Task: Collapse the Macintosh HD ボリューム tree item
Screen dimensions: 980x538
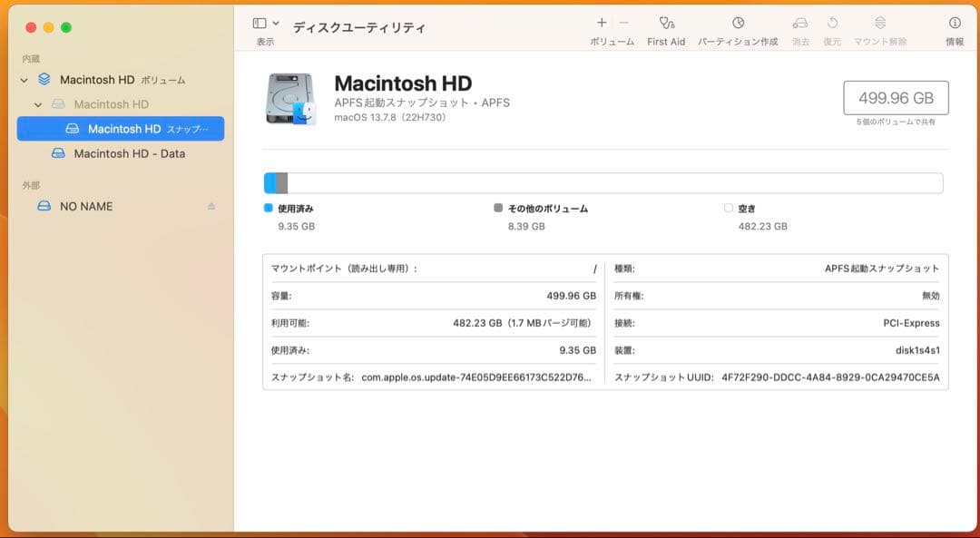Action: 24,80
